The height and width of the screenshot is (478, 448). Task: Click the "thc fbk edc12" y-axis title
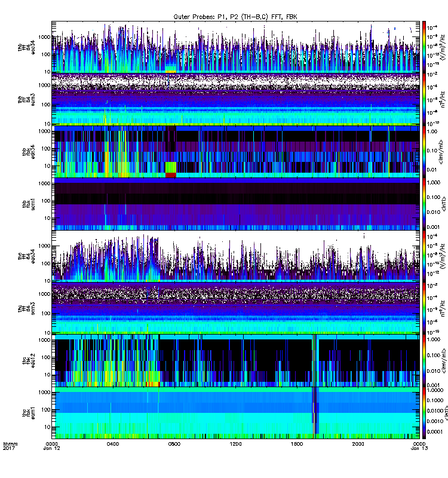click(x=29, y=360)
